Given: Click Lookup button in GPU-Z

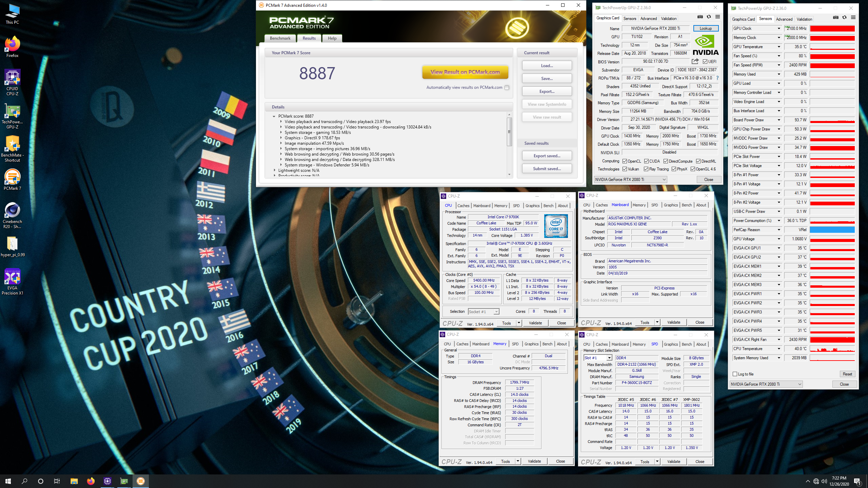Looking at the screenshot, I should (x=706, y=28).
